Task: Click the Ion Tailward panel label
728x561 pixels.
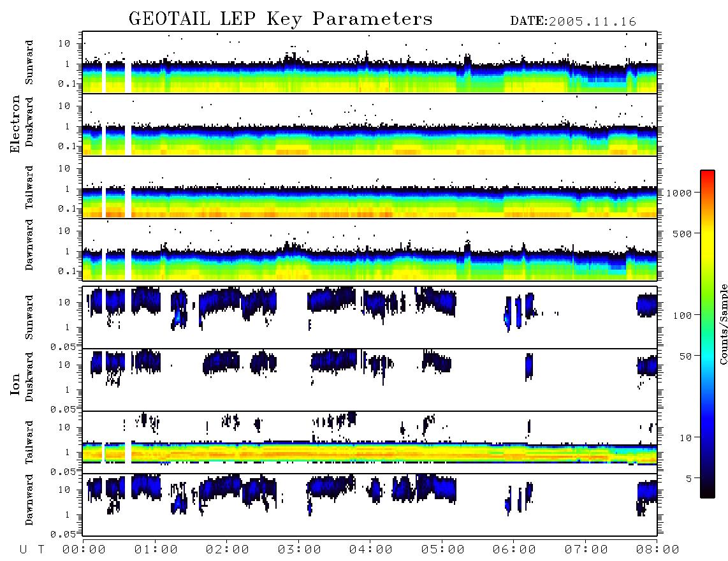Action: point(29,442)
